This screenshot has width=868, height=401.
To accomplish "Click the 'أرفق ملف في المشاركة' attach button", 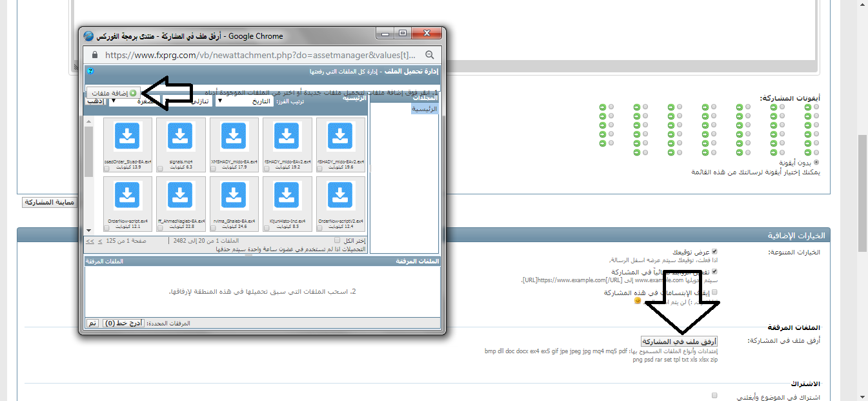I will pyautogui.click(x=679, y=341).
